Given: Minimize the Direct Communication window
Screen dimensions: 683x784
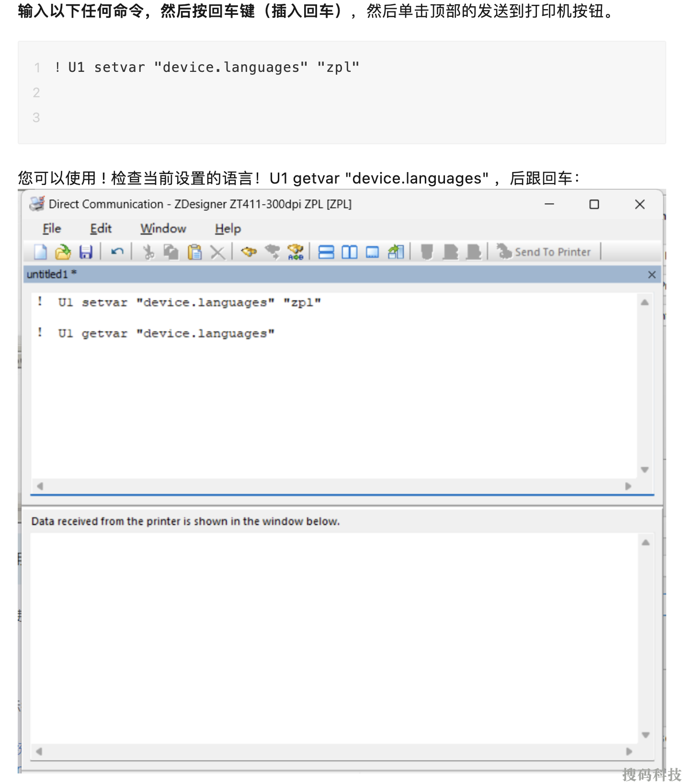Looking at the screenshot, I should click(549, 204).
